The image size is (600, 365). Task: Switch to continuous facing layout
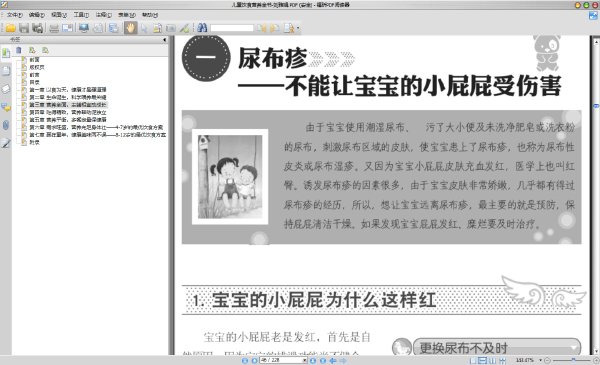click(502, 360)
